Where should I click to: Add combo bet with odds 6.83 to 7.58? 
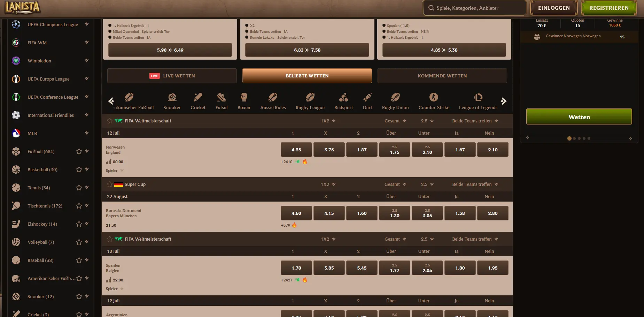click(307, 50)
